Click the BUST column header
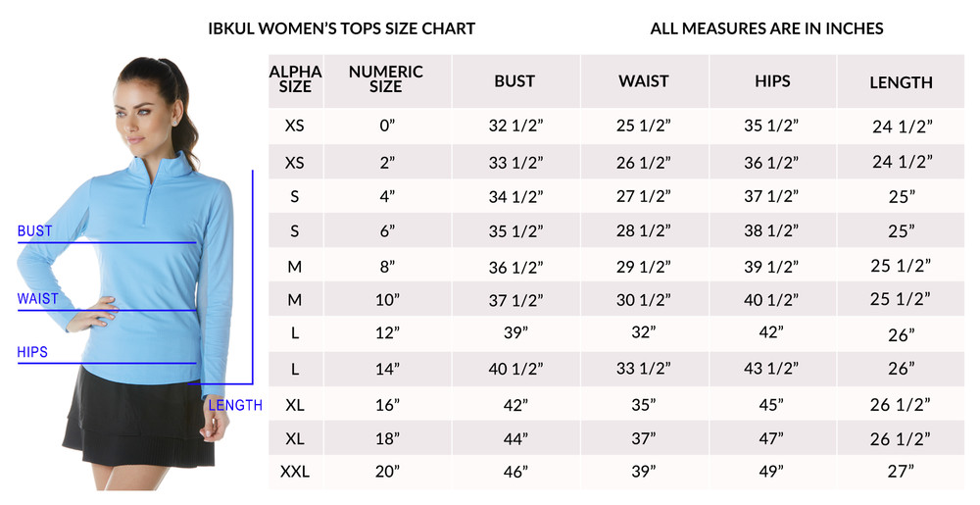This screenshot has width=980, height=505. 515,81
